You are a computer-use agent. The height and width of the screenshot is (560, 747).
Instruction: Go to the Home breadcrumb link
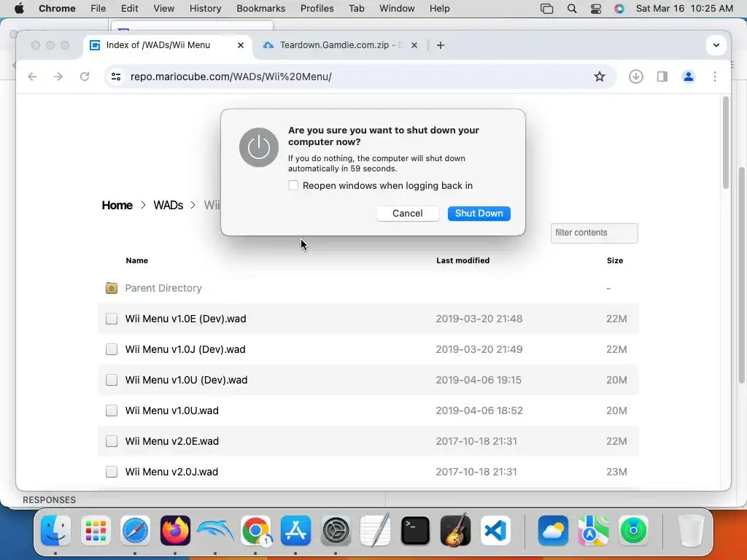(x=117, y=205)
